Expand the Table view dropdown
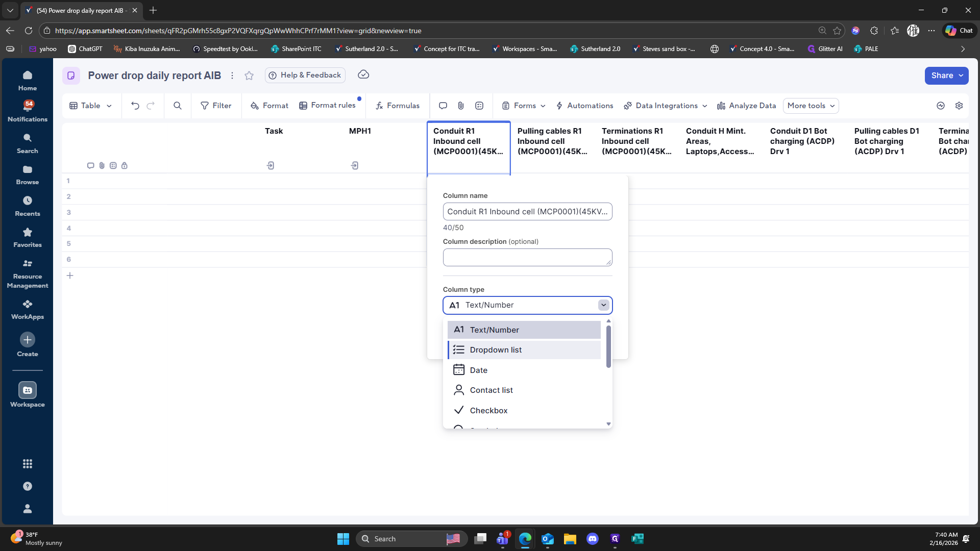980x551 pixels. [91, 106]
